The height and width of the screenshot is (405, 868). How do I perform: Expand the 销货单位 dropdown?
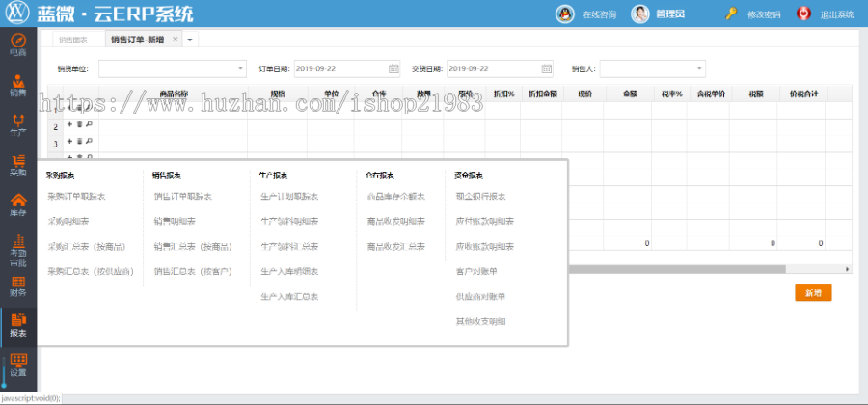coord(240,69)
